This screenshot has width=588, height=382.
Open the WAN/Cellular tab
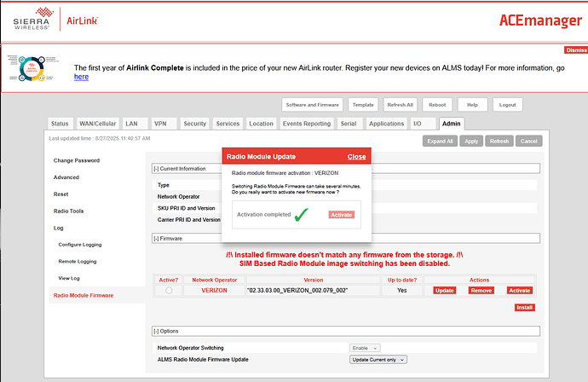[97, 124]
